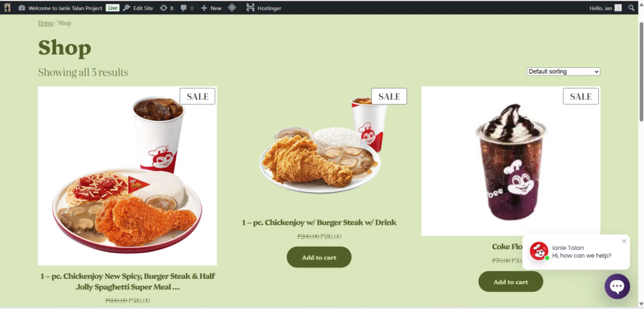Open the Coke Float product image

click(511, 160)
